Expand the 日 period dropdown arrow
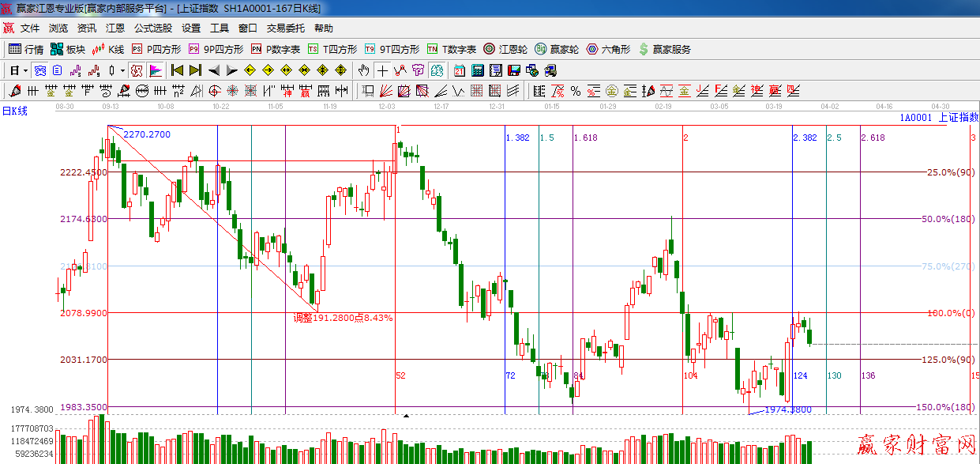 (x=25, y=70)
